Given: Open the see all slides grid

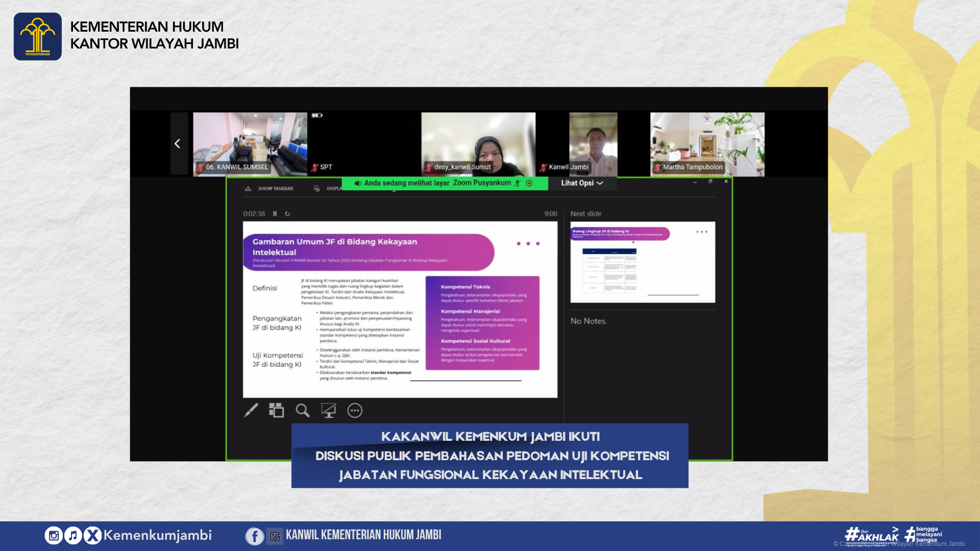Looking at the screenshot, I should [277, 410].
